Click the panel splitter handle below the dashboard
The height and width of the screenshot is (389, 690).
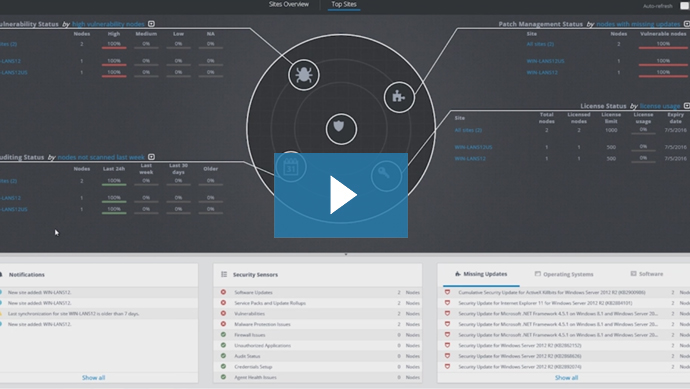[345, 254]
